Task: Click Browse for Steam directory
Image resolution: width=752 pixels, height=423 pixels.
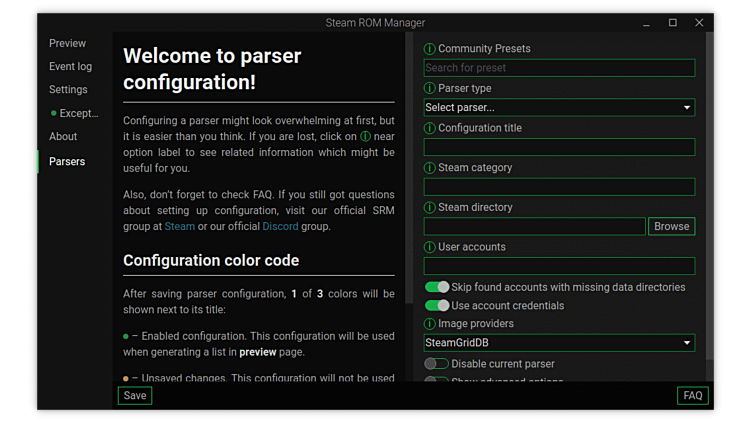Action: click(671, 226)
